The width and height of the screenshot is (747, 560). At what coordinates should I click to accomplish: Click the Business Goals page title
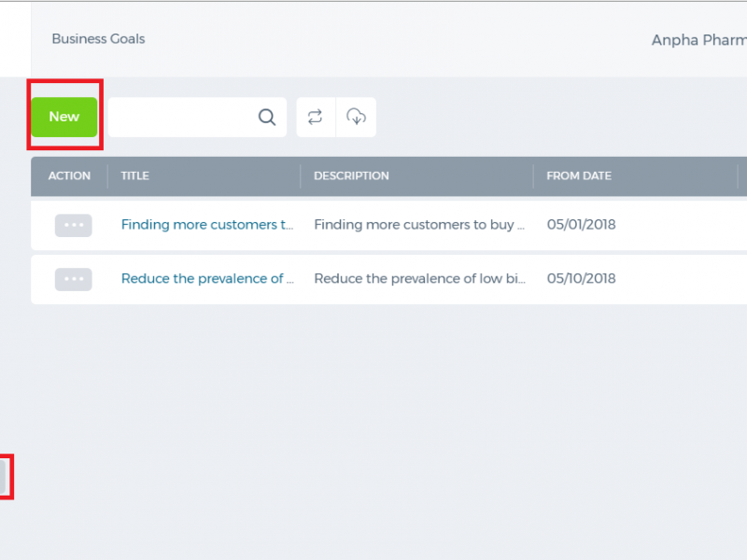pyautogui.click(x=98, y=39)
